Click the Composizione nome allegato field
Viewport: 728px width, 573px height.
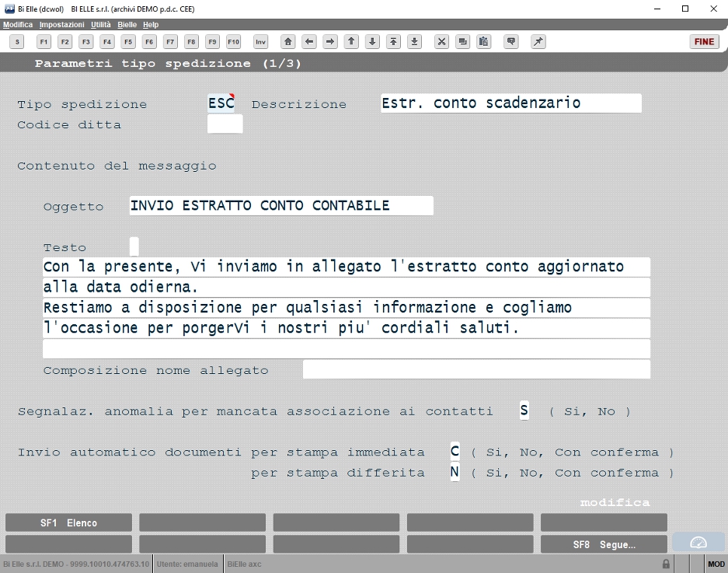click(x=477, y=369)
